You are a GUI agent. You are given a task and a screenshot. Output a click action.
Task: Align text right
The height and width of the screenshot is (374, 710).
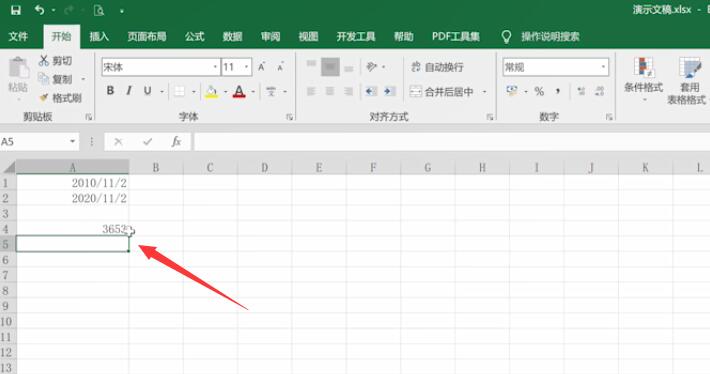pos(349,91)
